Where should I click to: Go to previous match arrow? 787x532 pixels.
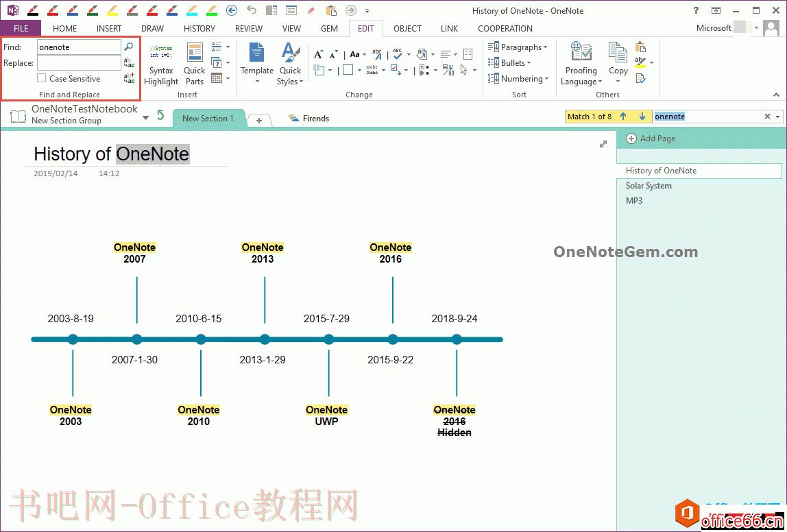point(623,117)
